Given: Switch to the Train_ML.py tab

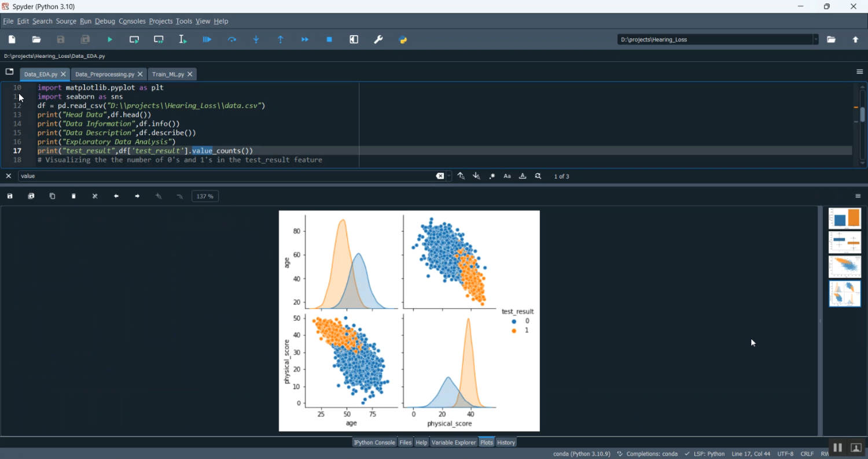Looking at the screenshot, I should pyautogui.click(x=168, y=75).
